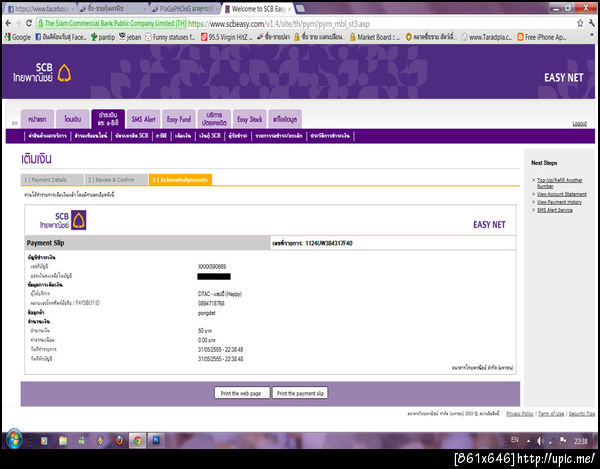Click the address bar with the scbeasy.com URL
Screen dimensions: 600x469
(304, 24)
